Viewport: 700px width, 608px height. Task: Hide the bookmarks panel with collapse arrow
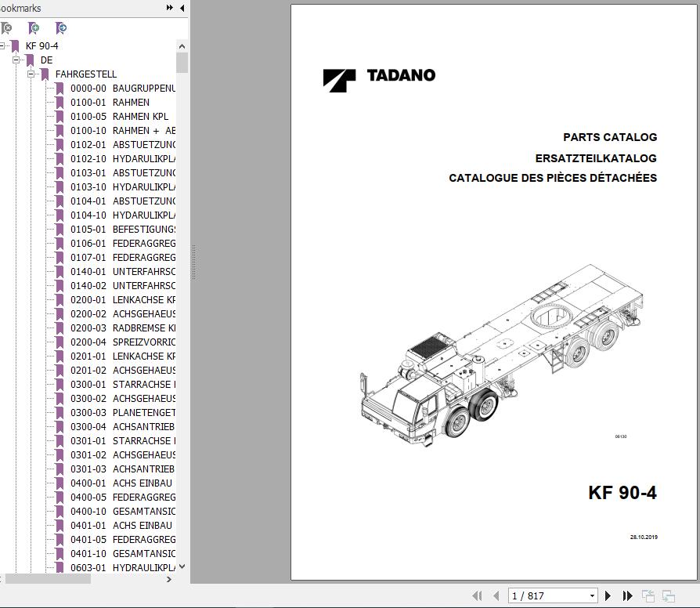181,8
